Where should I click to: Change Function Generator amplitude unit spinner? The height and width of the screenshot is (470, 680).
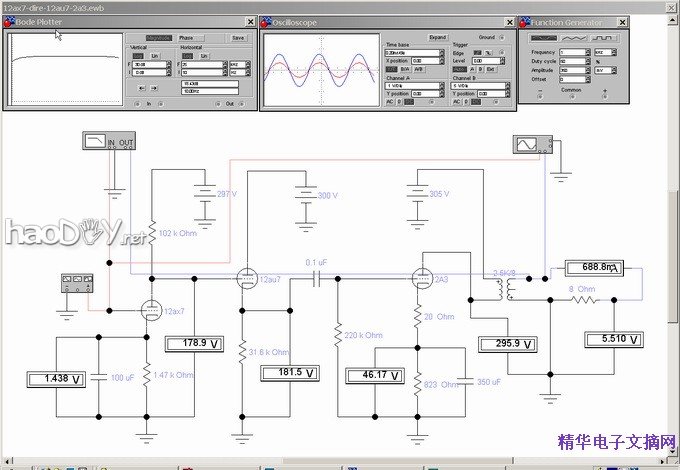point(613,70)
